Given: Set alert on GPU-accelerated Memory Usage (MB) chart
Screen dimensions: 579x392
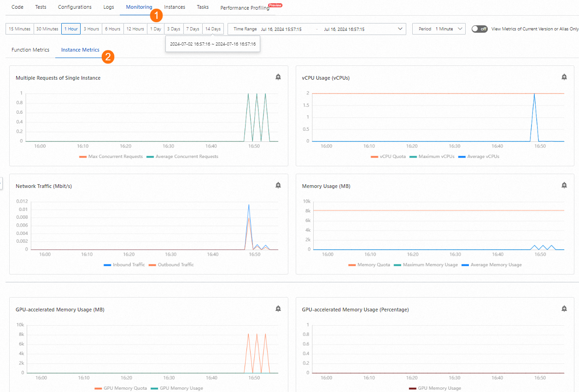Looking at the screenshot, I should pos(278,309).
